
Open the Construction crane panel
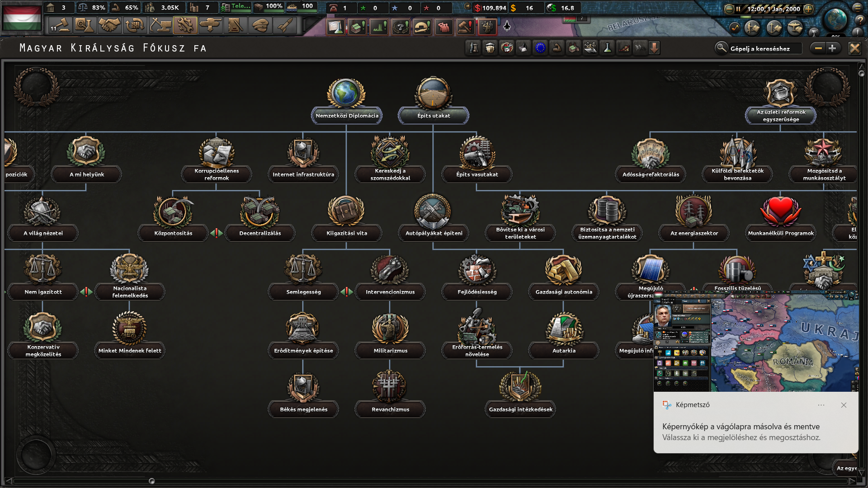[160, 25]
